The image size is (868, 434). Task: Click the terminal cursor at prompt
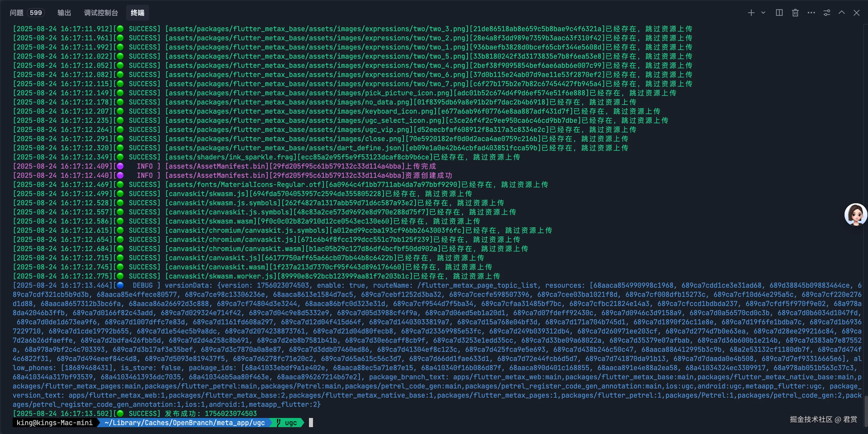tap(311, 423)
